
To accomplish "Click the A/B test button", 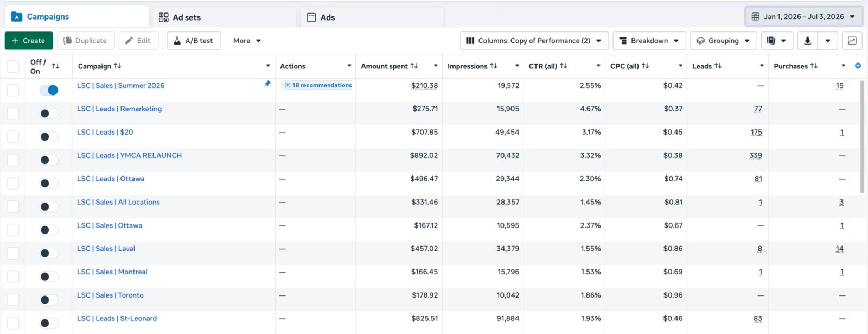I will (194, 41).
